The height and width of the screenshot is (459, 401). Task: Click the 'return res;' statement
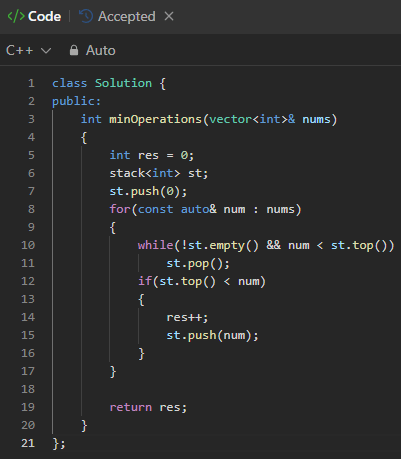(148, 407)
